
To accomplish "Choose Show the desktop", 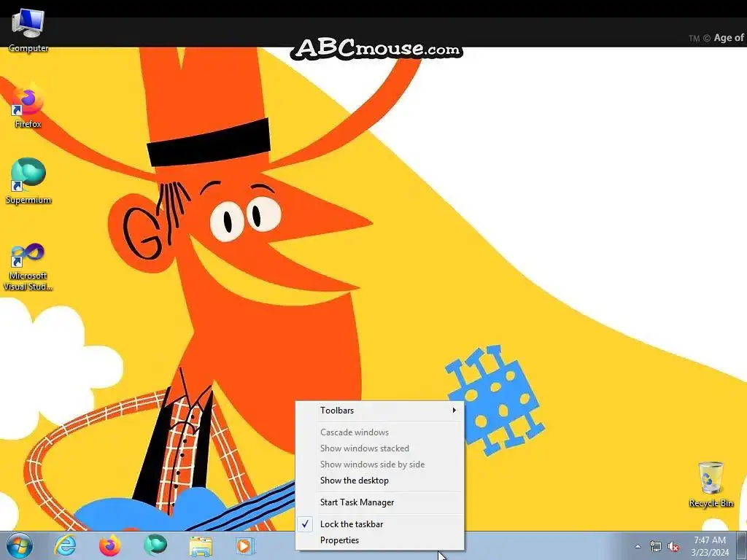I will point(380,481).
